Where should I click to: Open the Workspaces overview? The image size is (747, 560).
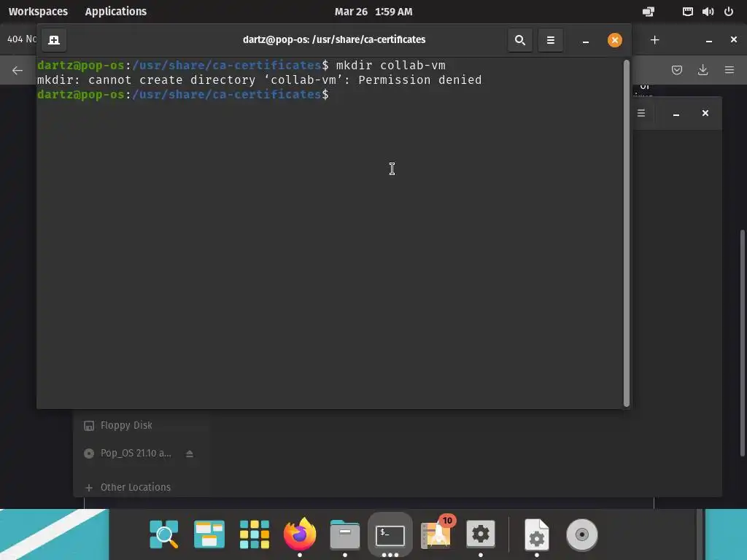(38, 12)
